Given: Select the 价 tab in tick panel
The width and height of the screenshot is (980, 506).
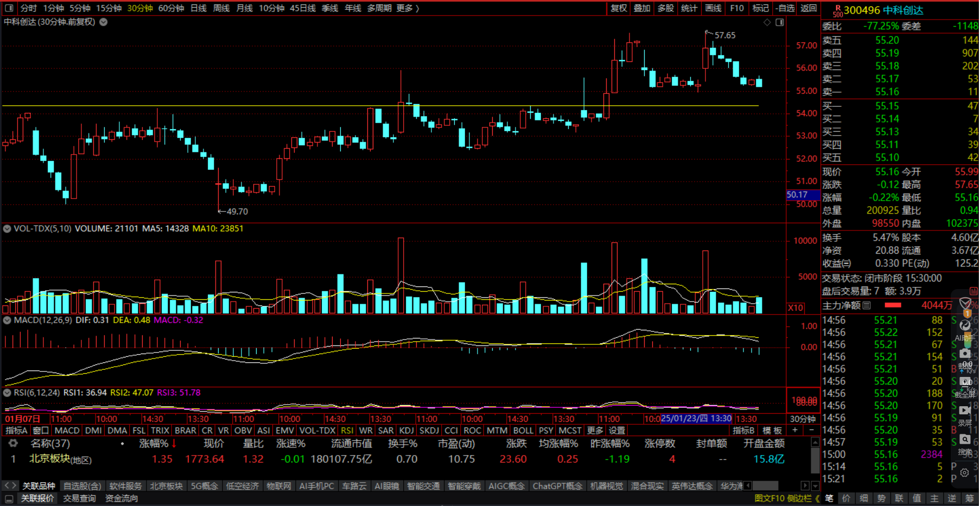Looking at the screenshot, I should 846,498.
